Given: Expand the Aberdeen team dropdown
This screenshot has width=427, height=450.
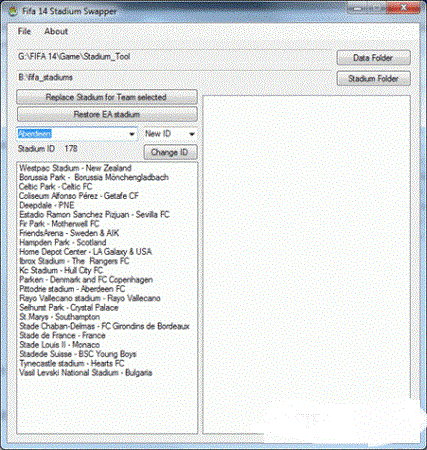Looking at the screenshot, I should point(132,134).
